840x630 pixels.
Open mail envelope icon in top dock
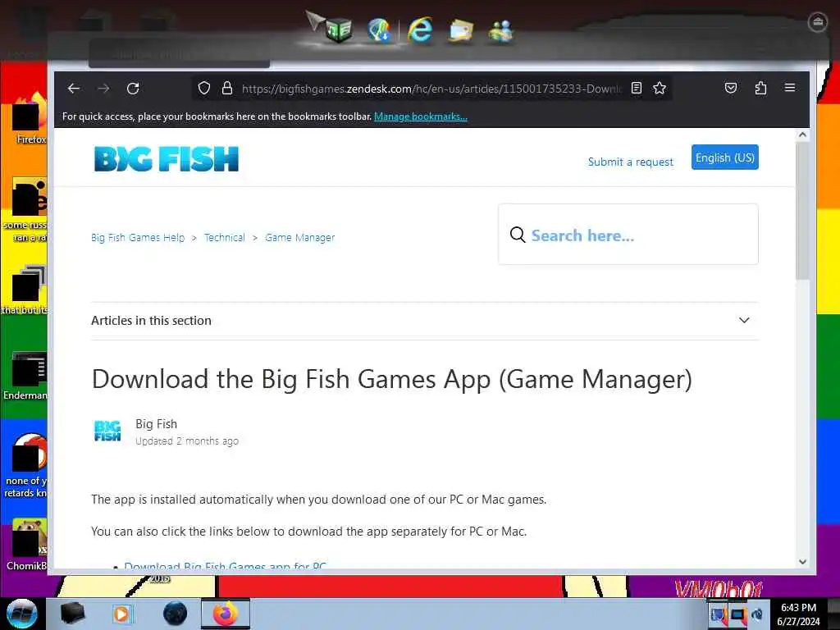click(461, 30)
